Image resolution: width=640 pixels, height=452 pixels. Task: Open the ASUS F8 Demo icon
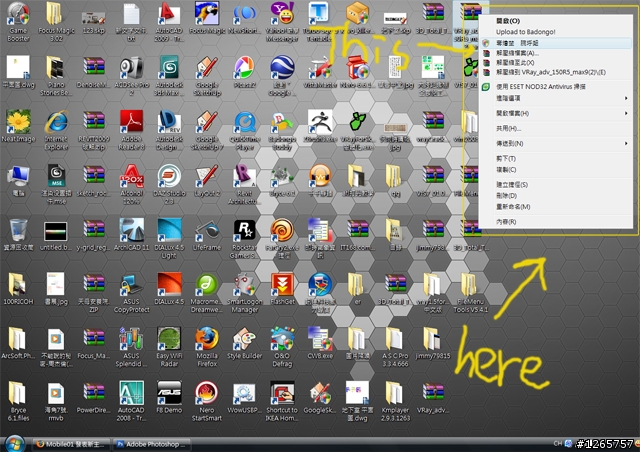tap(169, 397)
